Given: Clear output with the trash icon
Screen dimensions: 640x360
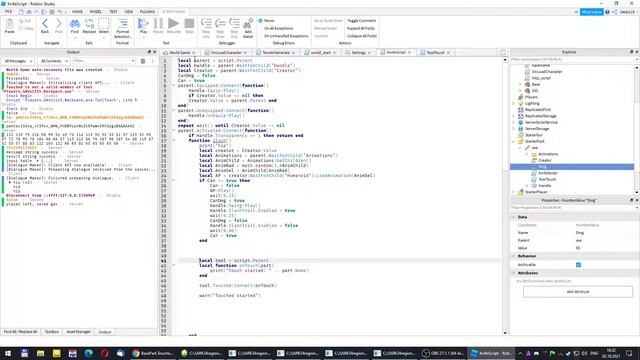Looking at the screenshot, I should [143, 61].
